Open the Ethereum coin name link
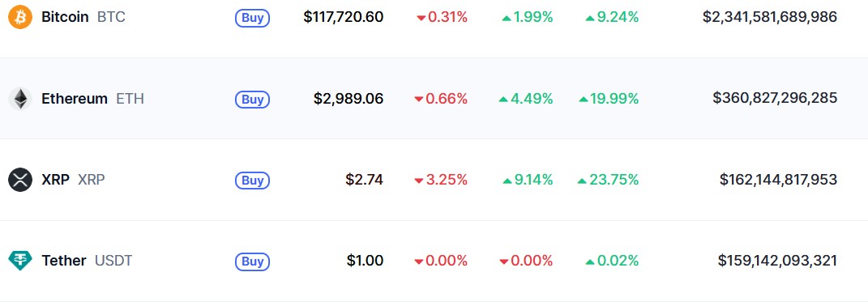The image size is (868, 302). point(75,99)
